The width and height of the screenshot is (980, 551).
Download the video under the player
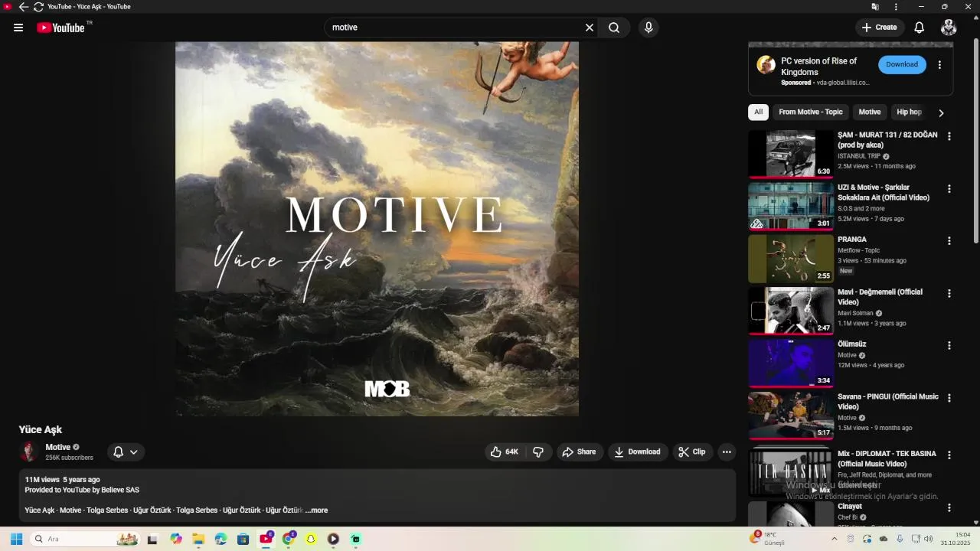click(638, 452)
